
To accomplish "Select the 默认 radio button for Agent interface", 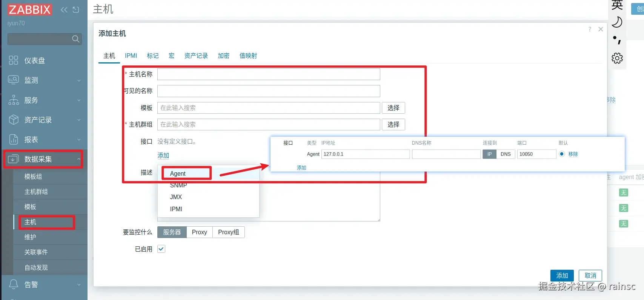I will [562, 154].
